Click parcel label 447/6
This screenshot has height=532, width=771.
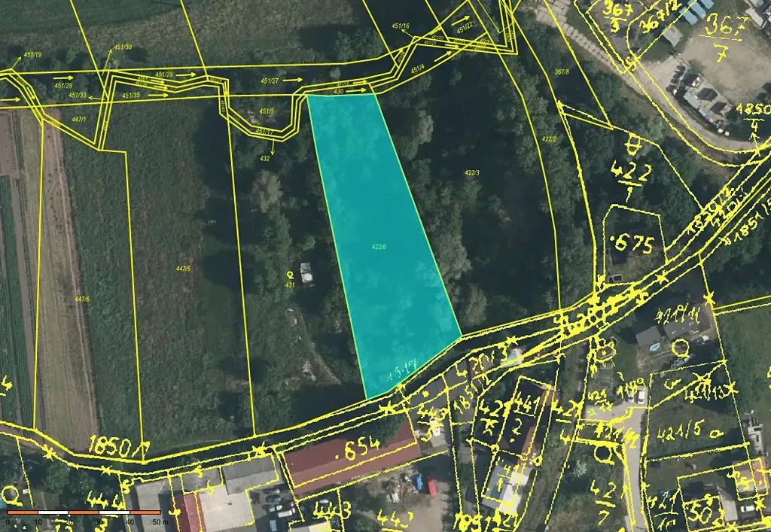tap(82, 299)
